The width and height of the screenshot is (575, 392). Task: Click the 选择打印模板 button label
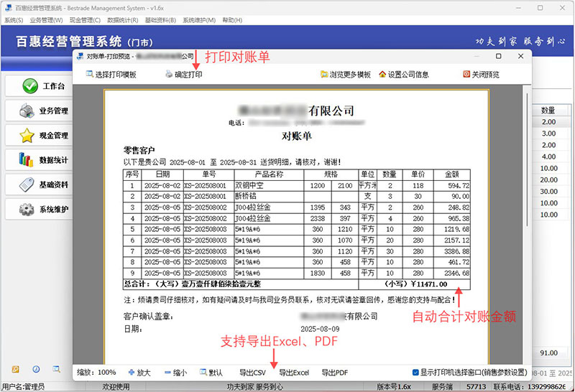(116, 75)
